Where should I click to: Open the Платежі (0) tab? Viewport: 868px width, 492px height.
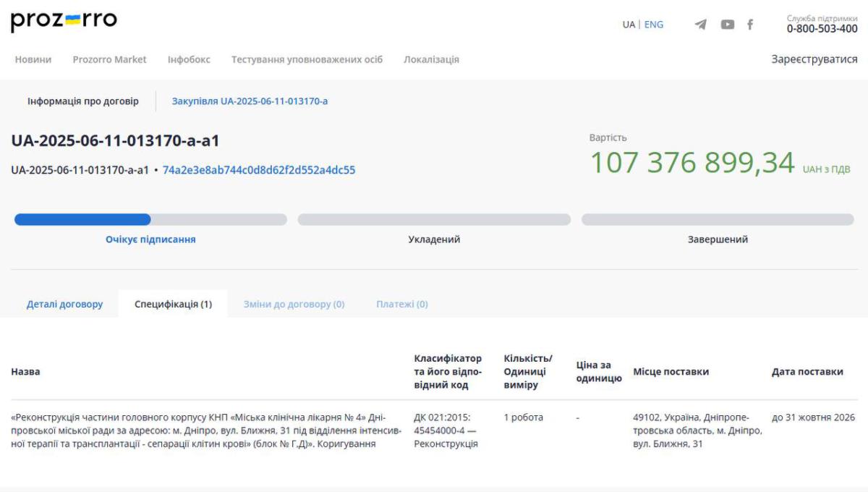pos(402,304)
